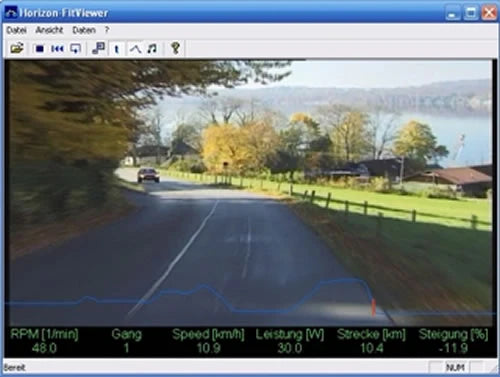Click the Bereit status bar text
The height and width of the screenshot is (377, 500).
coord(15,368)
